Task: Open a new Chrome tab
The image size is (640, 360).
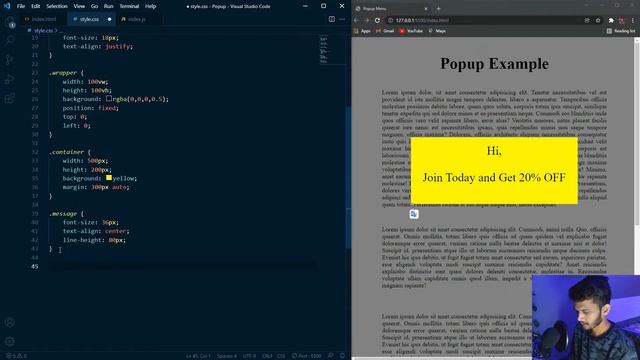Action: [x=439, y=9]
